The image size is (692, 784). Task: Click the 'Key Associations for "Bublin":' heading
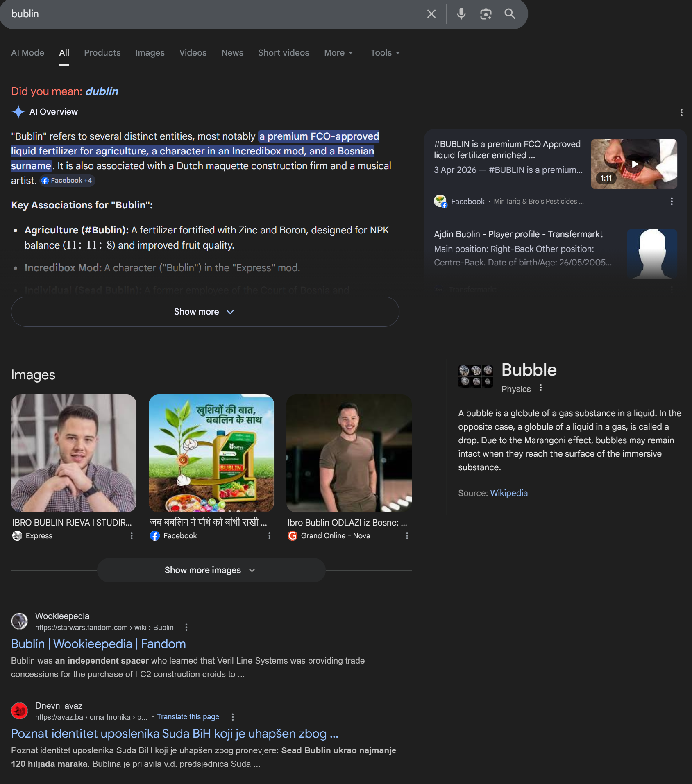click(x=82, y=205)
